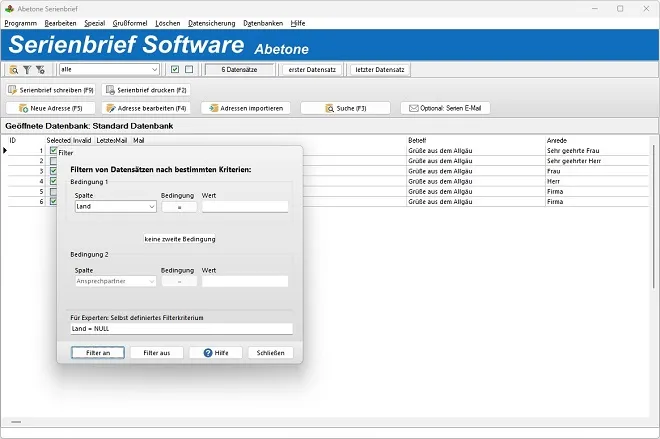660x439 pixels.
Task: Toggle Selected checkbox in row 1
Action: tap(53, 150)
